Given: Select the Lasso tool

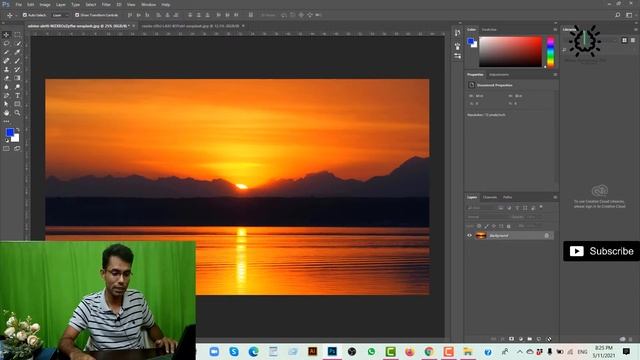Looking at the screenshot, I should 6,43.
